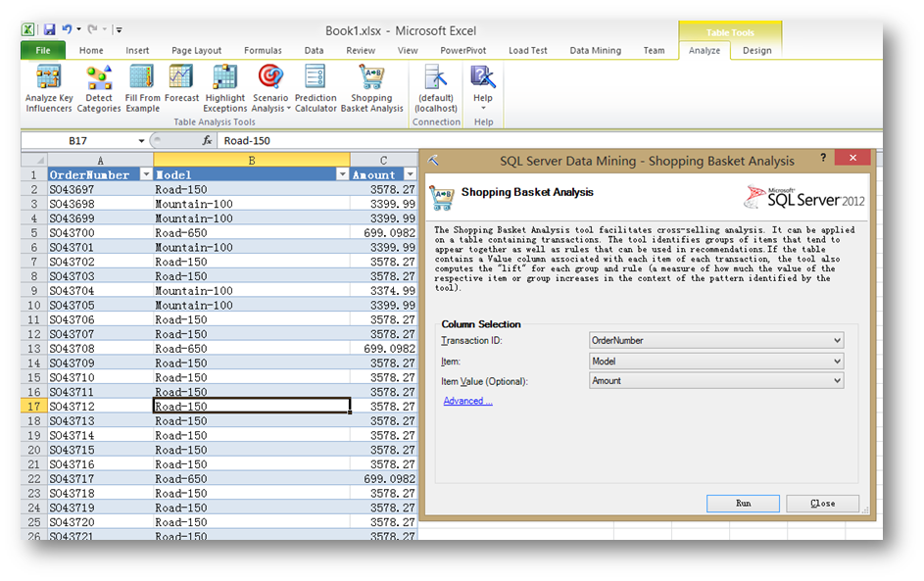
Task: Open the PowerPivot tab
Action: [463, 51]
